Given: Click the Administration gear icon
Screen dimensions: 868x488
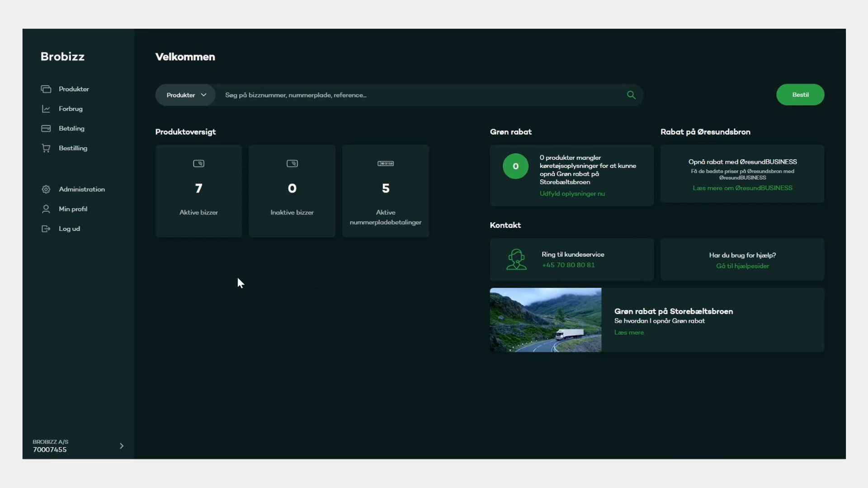Looking at the screenshot, I should point(46,189).
